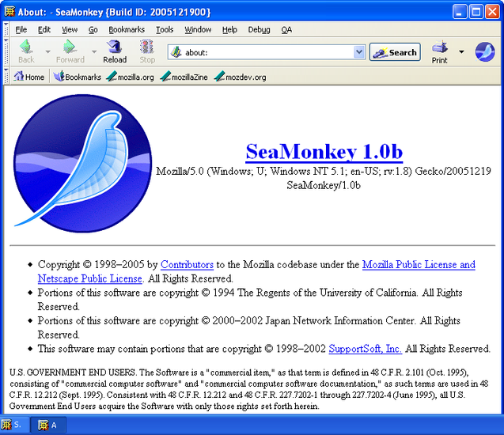This screenshot has width=504, height=435.
Task: Close the SeaMonkey About window
Action: [x=492, y=12]
